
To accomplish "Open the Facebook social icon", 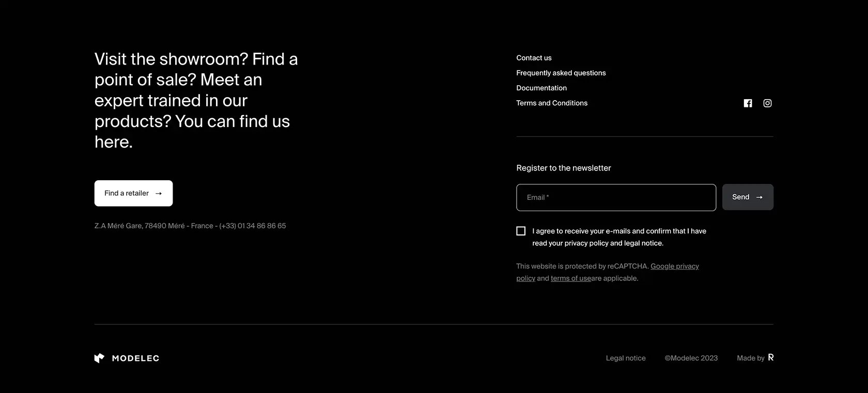I will point(748,103).
